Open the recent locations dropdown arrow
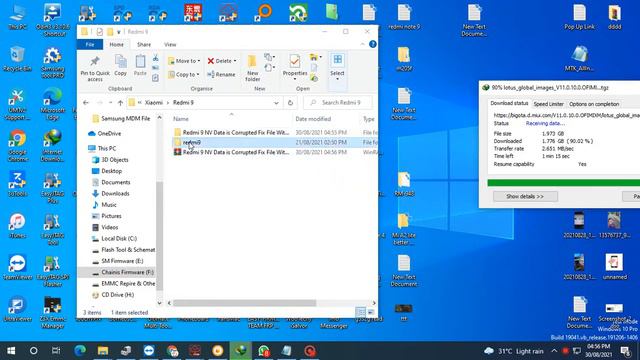640x360 pixels. click(110, 102)
